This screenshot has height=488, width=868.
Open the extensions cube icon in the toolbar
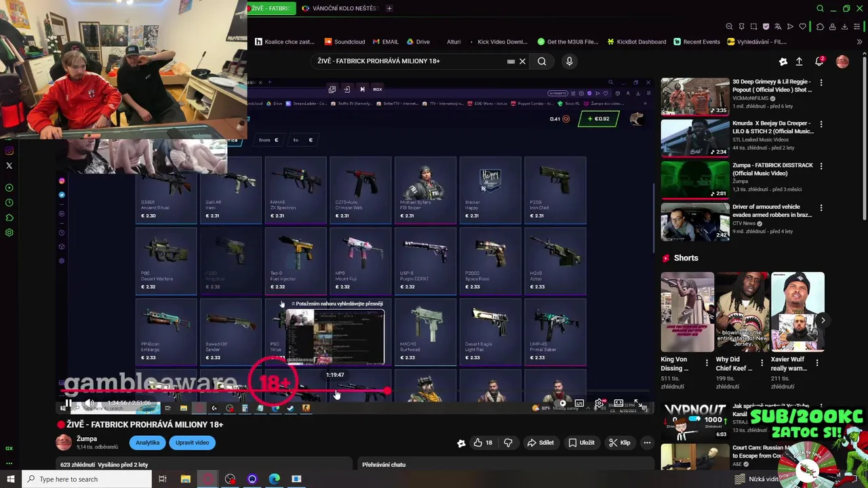pos(820,26)
